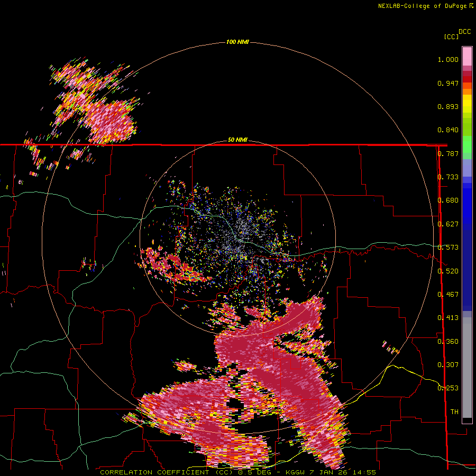This screenshot has height=476, width=476.
Task: Select the 0.520 scale value
Action: click(448, 271)
